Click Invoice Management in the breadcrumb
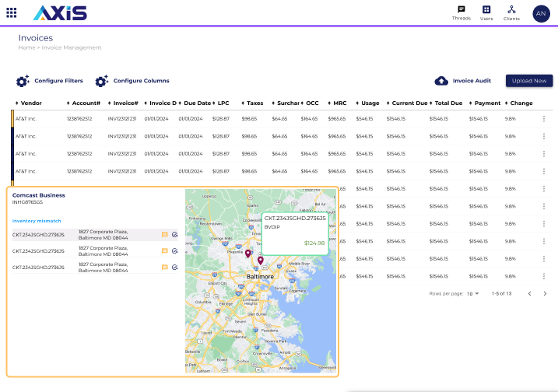Screen dimensions: 558x392 point(72,47)
